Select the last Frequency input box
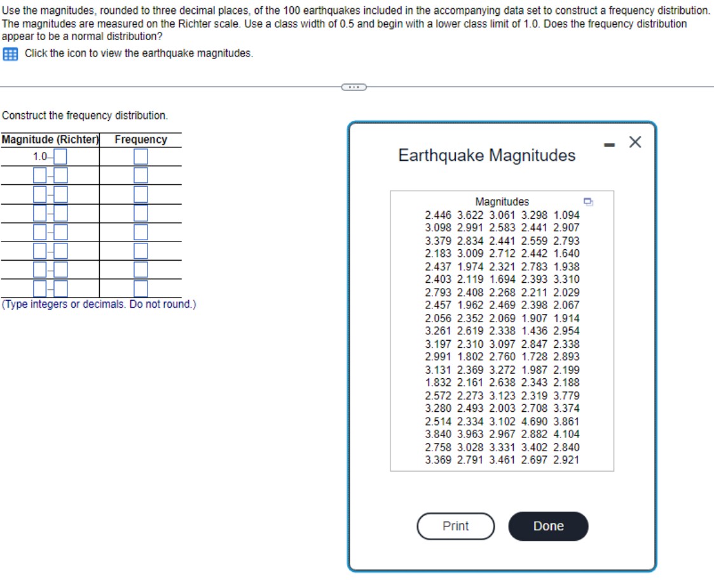The width and height of the screenshot is (714, 588). click(x=141, y=289)
